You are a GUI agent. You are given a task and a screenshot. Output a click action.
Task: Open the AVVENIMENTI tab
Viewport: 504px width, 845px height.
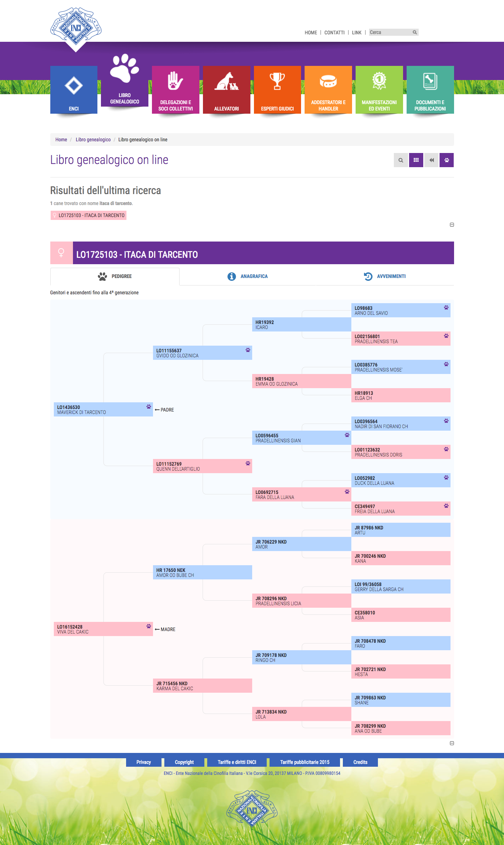[x=385, y=276]
